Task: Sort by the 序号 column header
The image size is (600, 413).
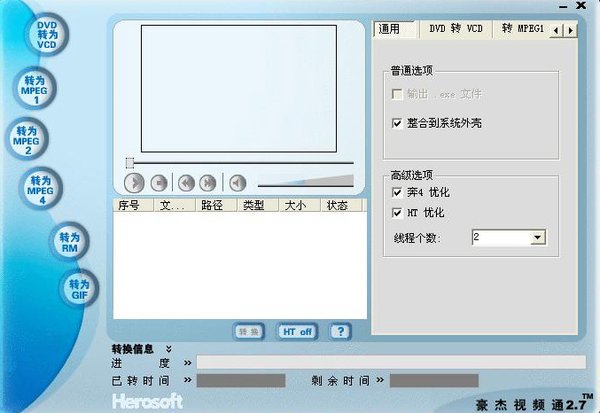Action: 133,205
